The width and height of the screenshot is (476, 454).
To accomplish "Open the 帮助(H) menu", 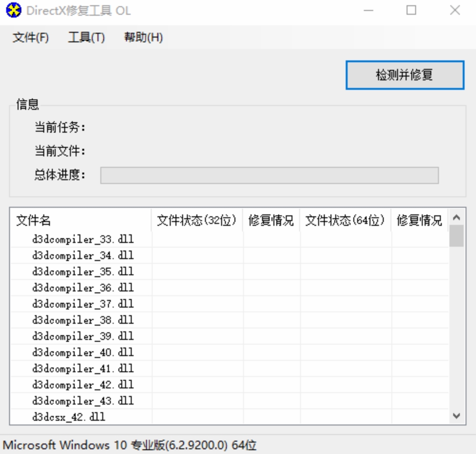I will point(143,38).
